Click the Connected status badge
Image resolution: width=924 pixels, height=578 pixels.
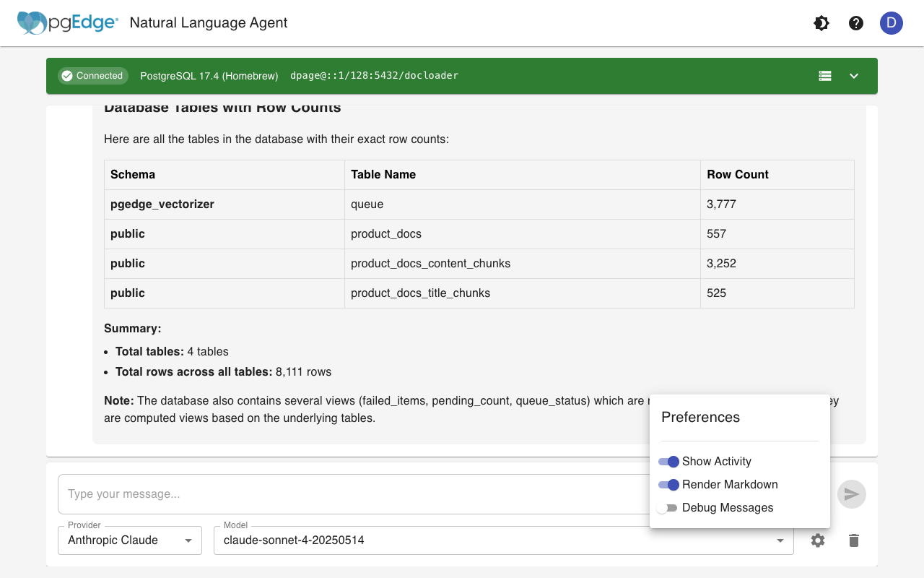[x=92, y=76]
